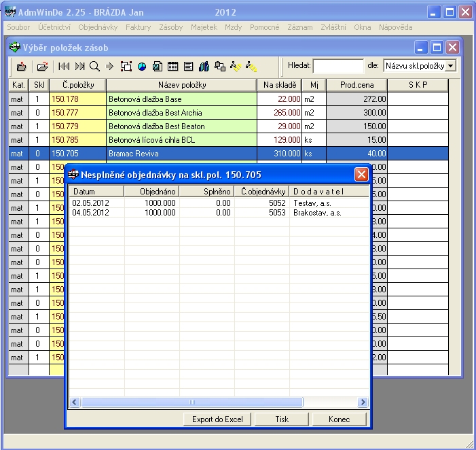Click order number 5052
Viewport: 476px width, 450px height.
(277, 203)
